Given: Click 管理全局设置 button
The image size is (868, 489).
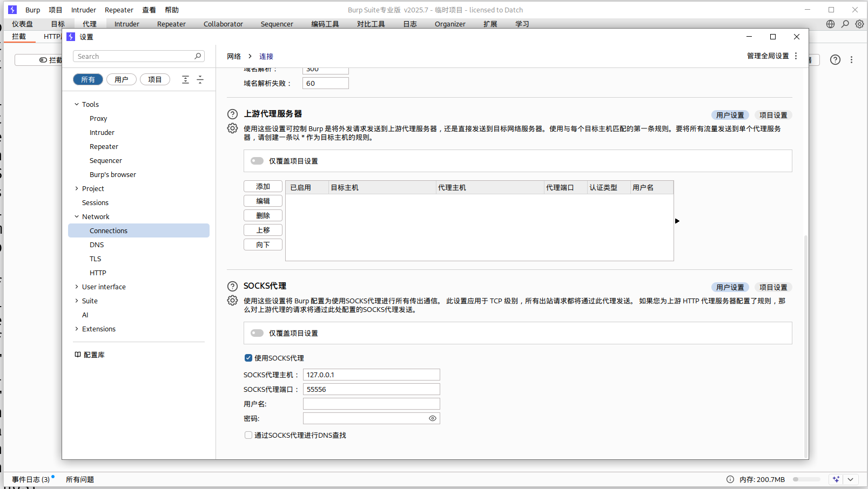Looking at the screenshot, I should [x=768, y=56].
